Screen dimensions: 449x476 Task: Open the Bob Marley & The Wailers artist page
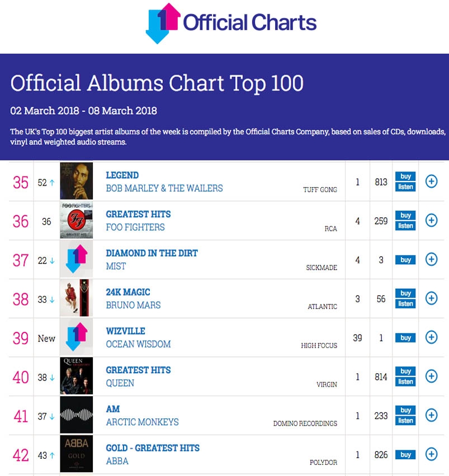(165, 188)
